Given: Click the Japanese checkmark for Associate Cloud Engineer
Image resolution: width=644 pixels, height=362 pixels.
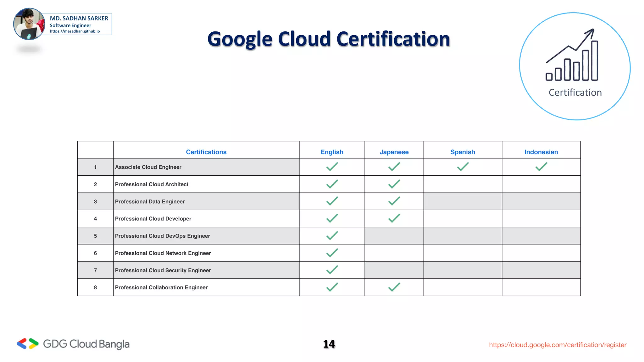Looking at the screenshot, I should 394,167.
